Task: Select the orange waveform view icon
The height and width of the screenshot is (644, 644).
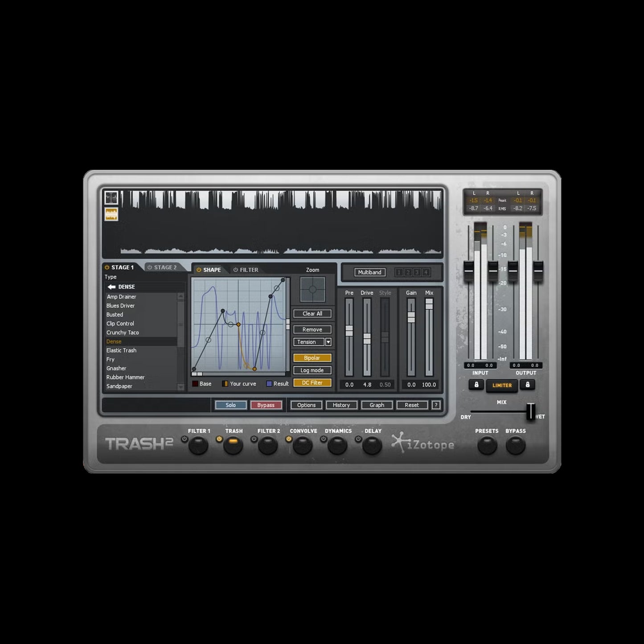Action: coord(111,214)
